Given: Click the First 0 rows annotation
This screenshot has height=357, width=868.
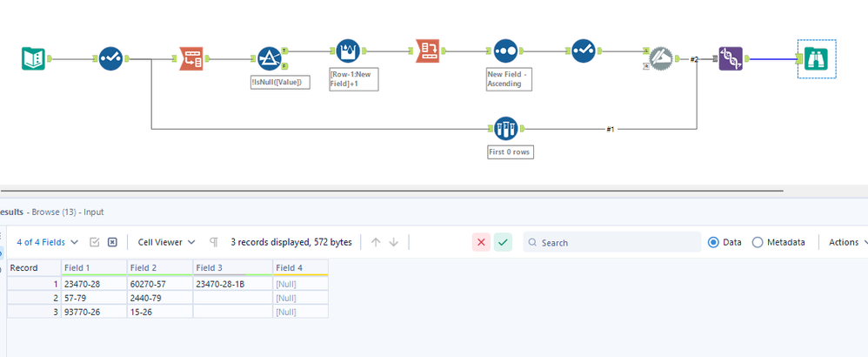Looking at the screenshot, I should [x=511, y=152].
